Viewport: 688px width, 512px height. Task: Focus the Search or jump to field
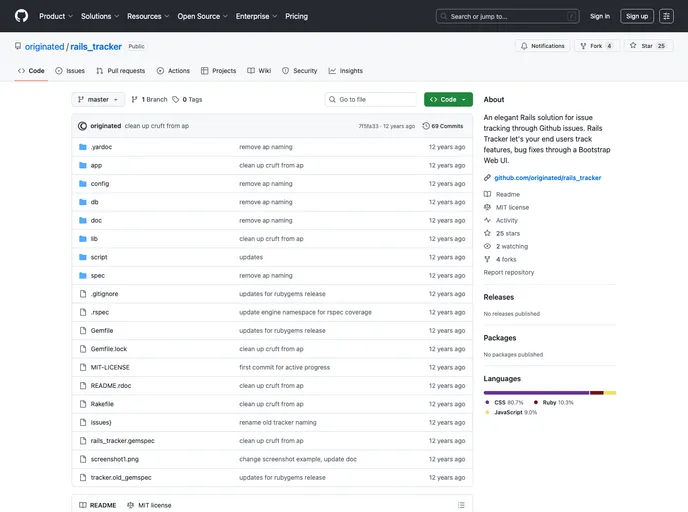click(x=508, y=16)
